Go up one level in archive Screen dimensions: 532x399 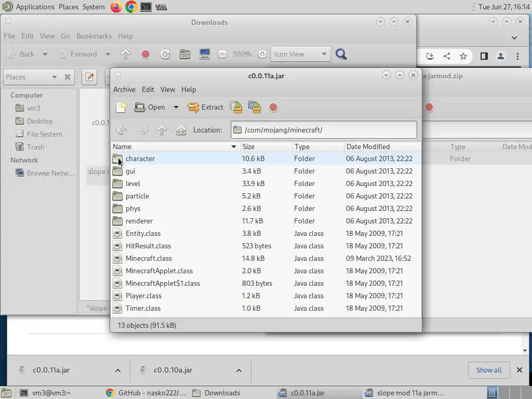162,130
